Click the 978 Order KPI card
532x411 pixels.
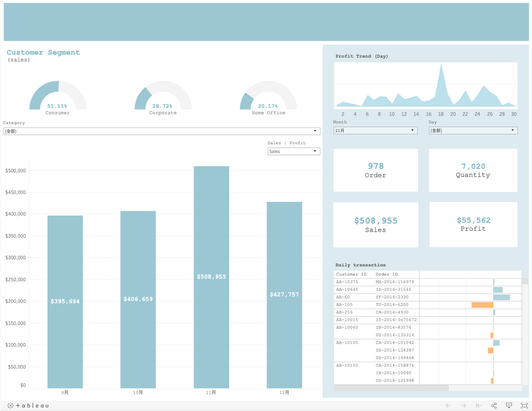pos(376,170)
